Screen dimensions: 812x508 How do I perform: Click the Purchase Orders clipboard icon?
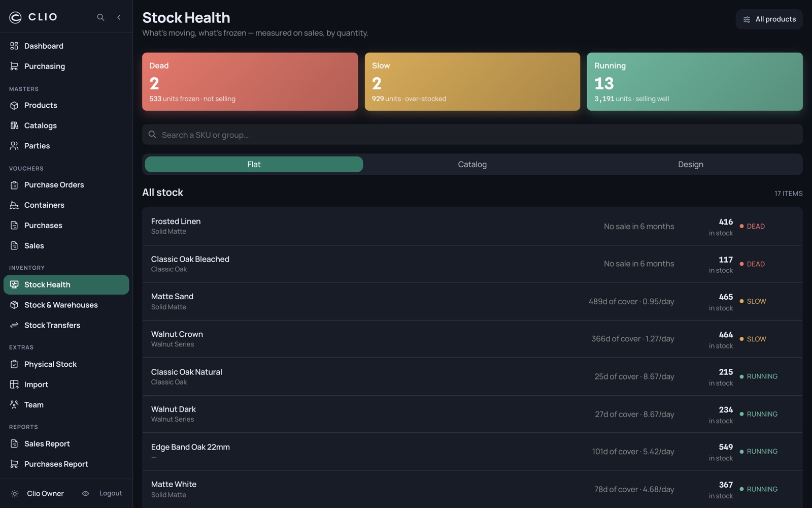tap(14, 185)
